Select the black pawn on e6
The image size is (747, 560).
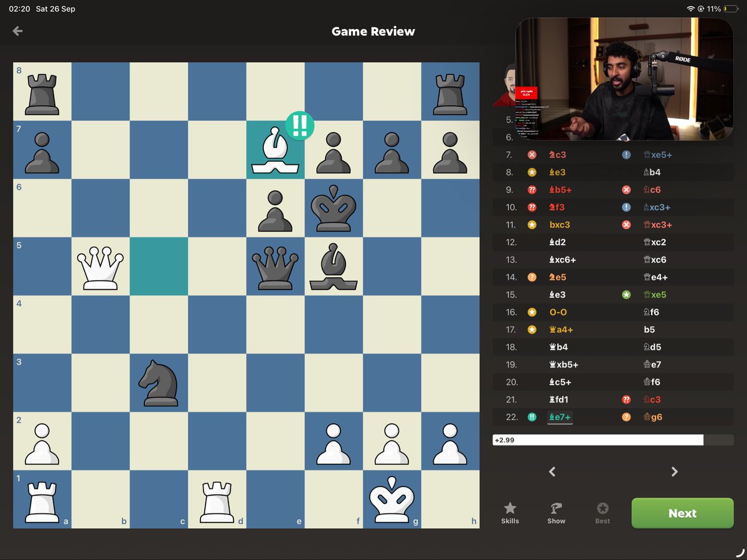(275, 212)
